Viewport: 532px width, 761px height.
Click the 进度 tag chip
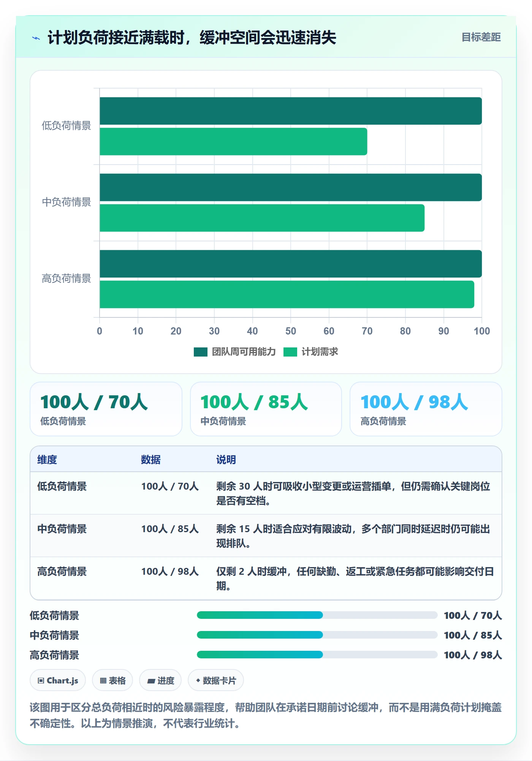pos(160,680)
